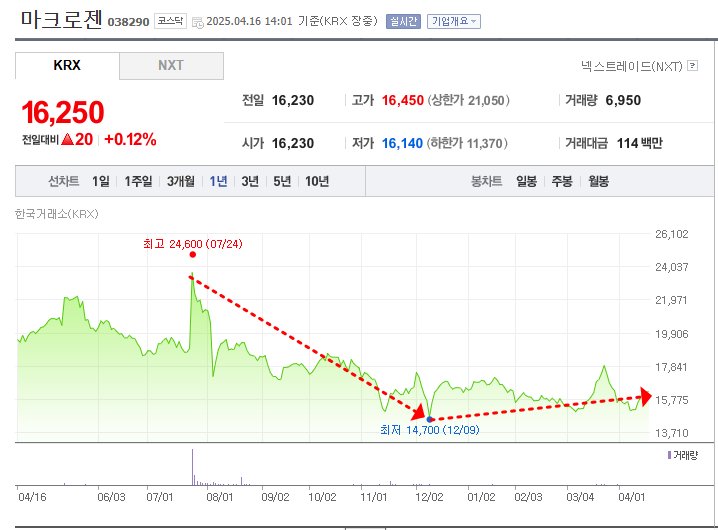Click the 거래량 volume legend marker
Image resolution: width=718 pixels, height=530 pixels.
(669, 455)
